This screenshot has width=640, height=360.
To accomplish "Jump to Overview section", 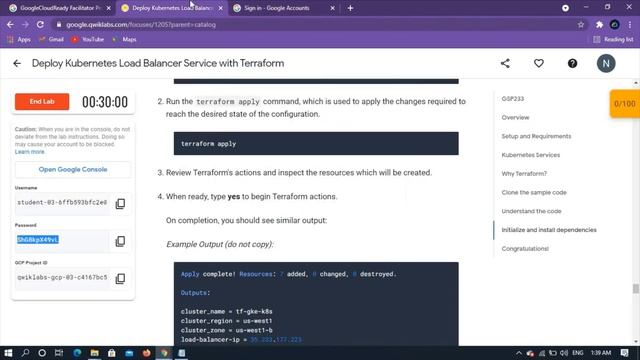I will coord(515,118).
